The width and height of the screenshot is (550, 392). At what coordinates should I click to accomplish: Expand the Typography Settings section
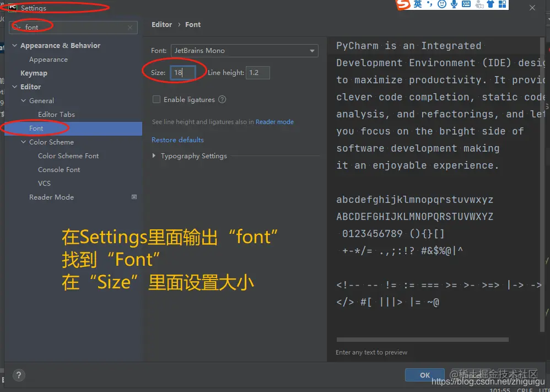coord(154,155)
